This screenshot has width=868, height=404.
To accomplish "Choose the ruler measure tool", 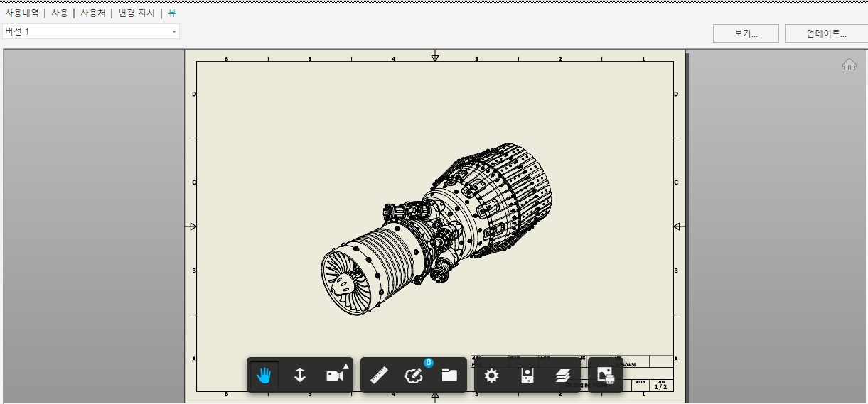I will [x=379, y=375].
